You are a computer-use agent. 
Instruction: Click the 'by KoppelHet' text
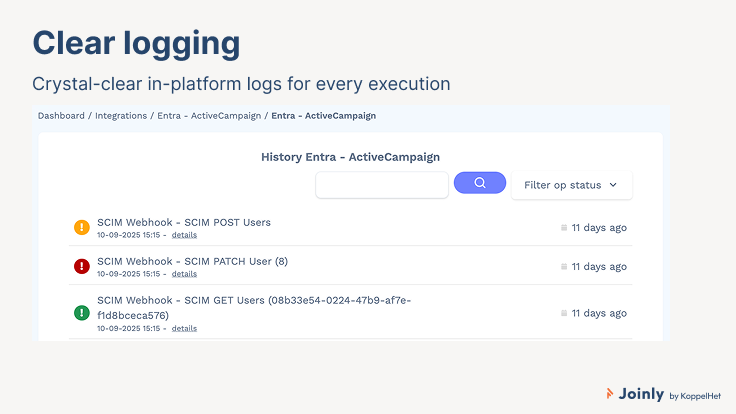(695, 396)
